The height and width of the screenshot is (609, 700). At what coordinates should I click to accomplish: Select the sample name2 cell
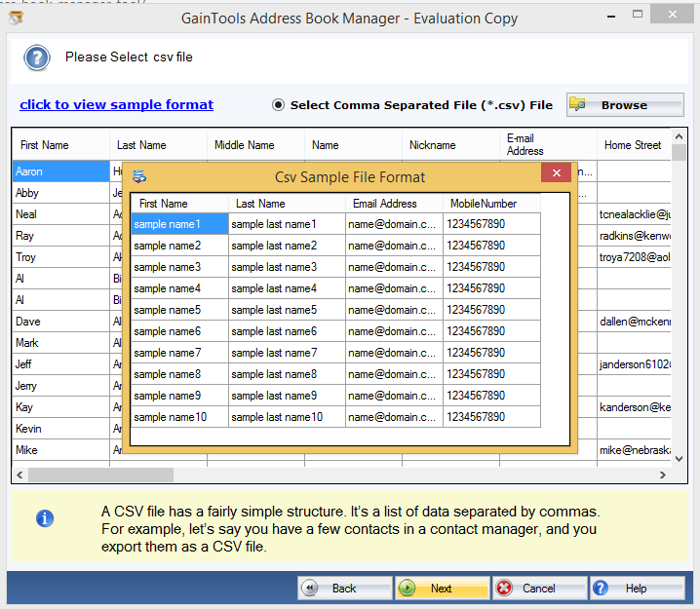coord(179,246)
